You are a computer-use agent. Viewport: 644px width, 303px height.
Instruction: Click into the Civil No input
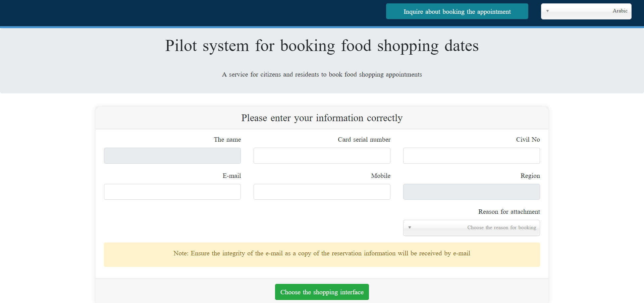(x=471, y=156)
